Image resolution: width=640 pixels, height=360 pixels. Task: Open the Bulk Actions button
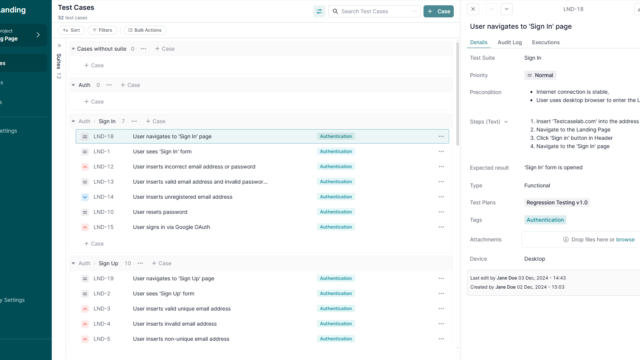144,30
